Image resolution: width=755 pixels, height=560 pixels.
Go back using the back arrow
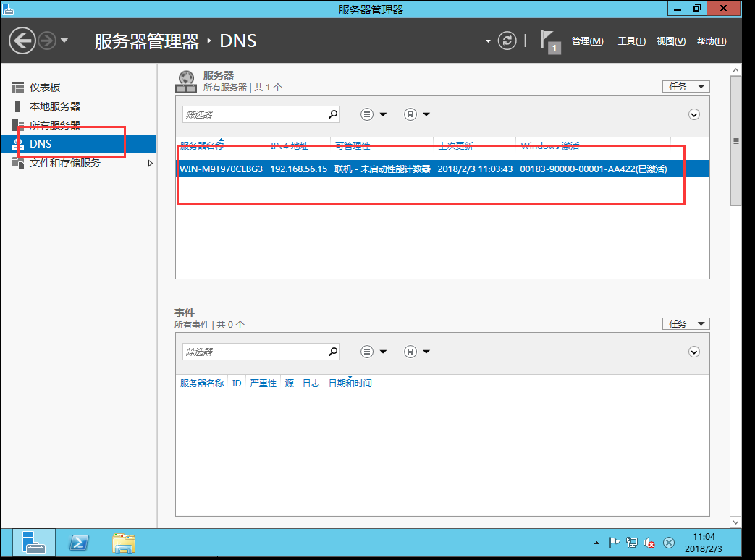click(22, 41)
